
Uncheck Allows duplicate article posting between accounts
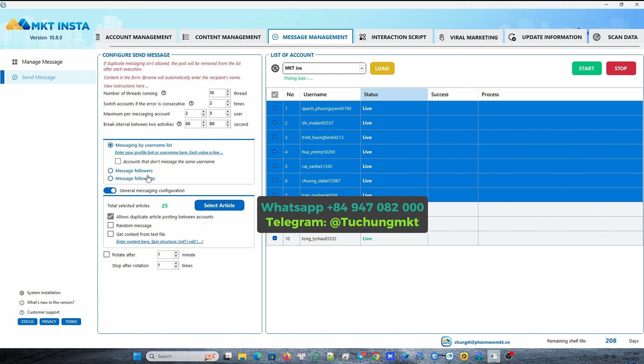(111, 216)
